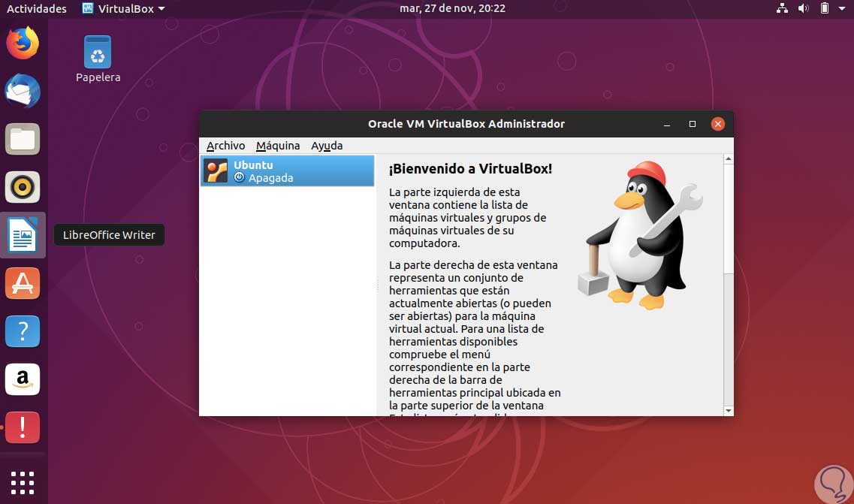
Task: Open the clock calendar showing mar, 27 de nov
Action: pyautogui.click(x=453, y=8)
